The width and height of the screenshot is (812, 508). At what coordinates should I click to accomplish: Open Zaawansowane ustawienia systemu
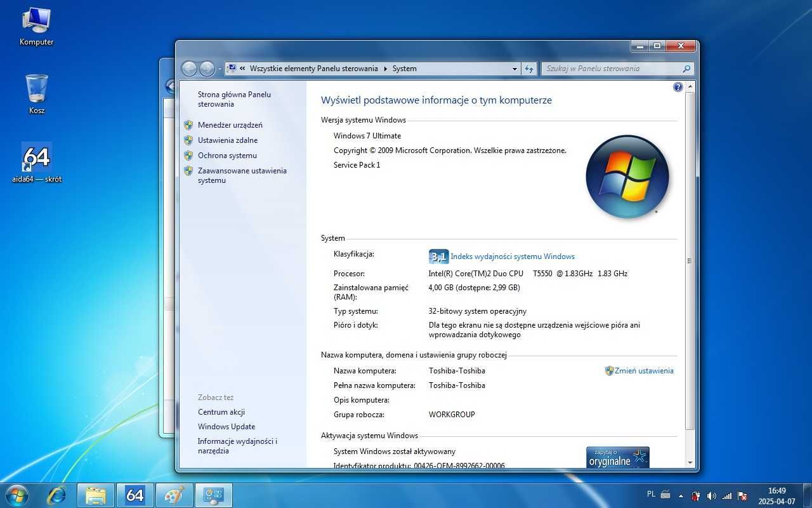(242, 175)
